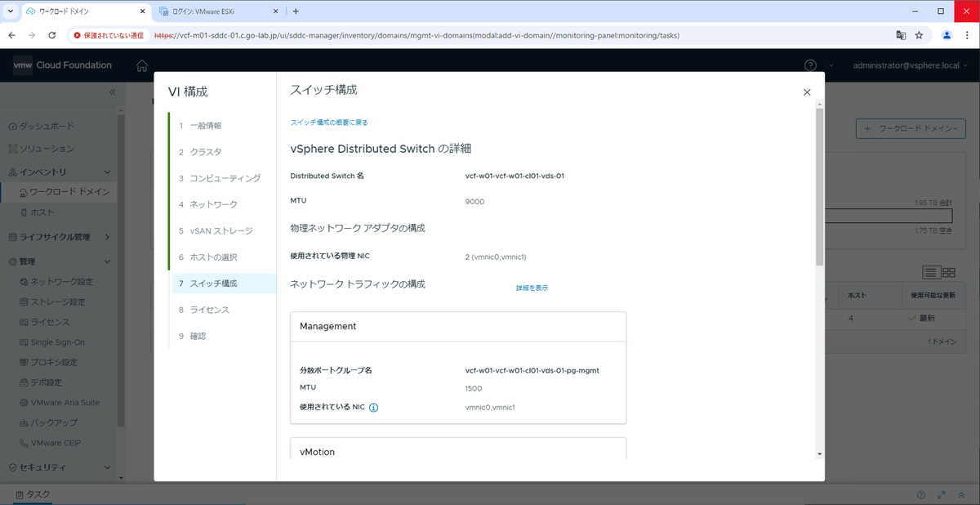Click switch name vcf-w01-vcf-w01-cl01-vds-01
980x505 pixels.
click(514, 176)
